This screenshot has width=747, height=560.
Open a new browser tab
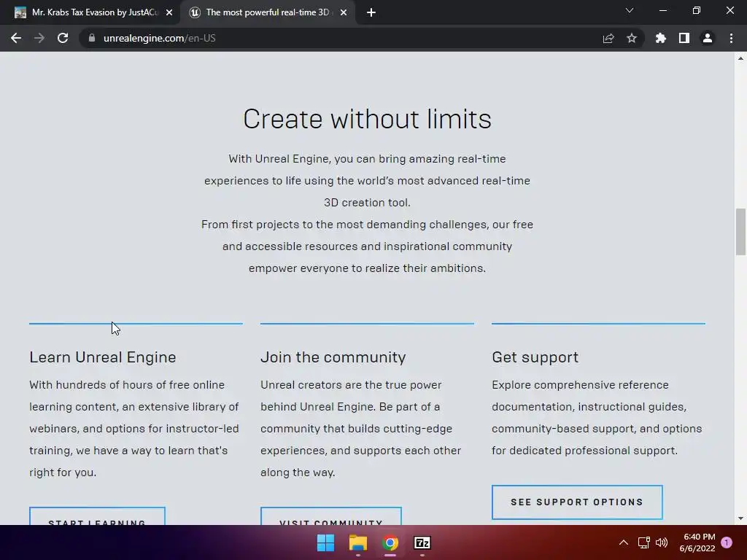coord(371,12)
